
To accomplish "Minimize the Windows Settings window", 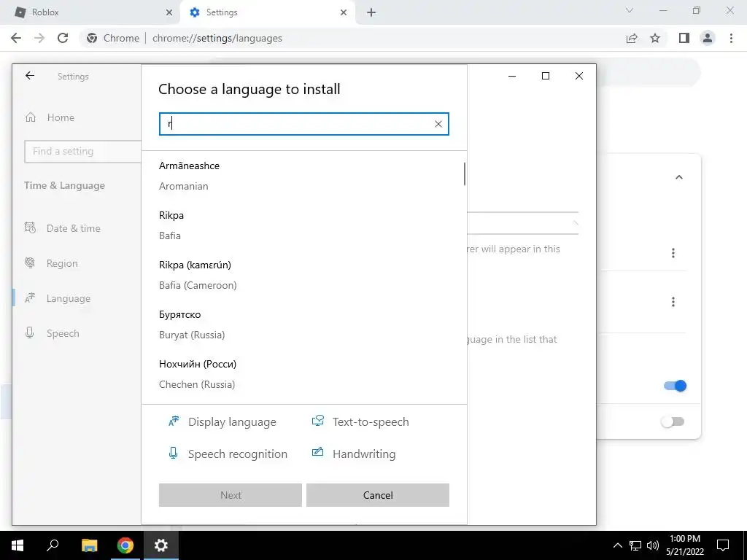I will click(x=512, y=76).
